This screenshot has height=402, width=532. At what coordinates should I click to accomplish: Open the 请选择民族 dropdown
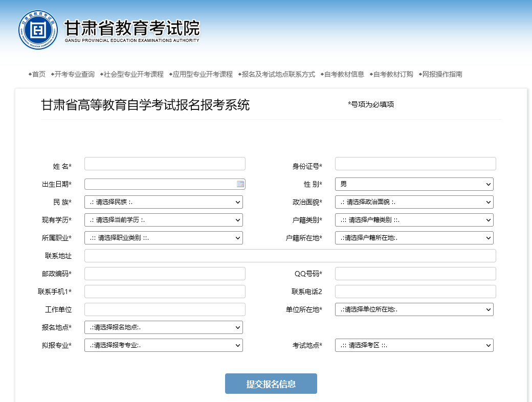coord(164,202)
